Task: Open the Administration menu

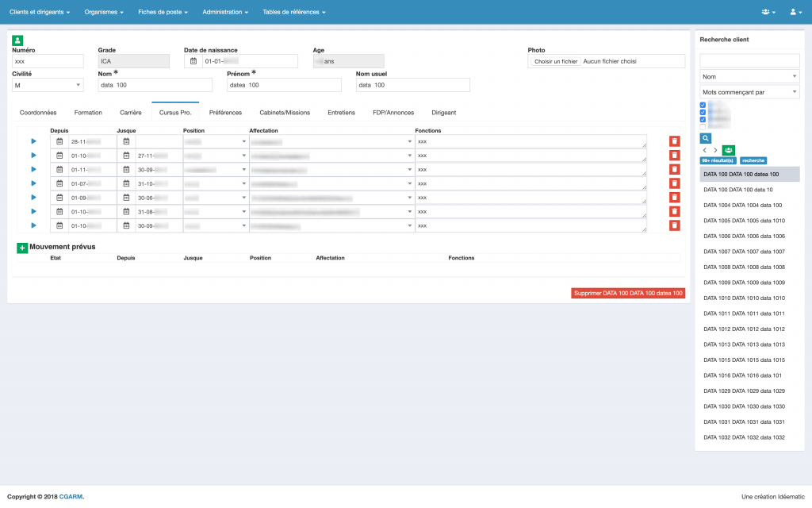Action: point(225,12)
